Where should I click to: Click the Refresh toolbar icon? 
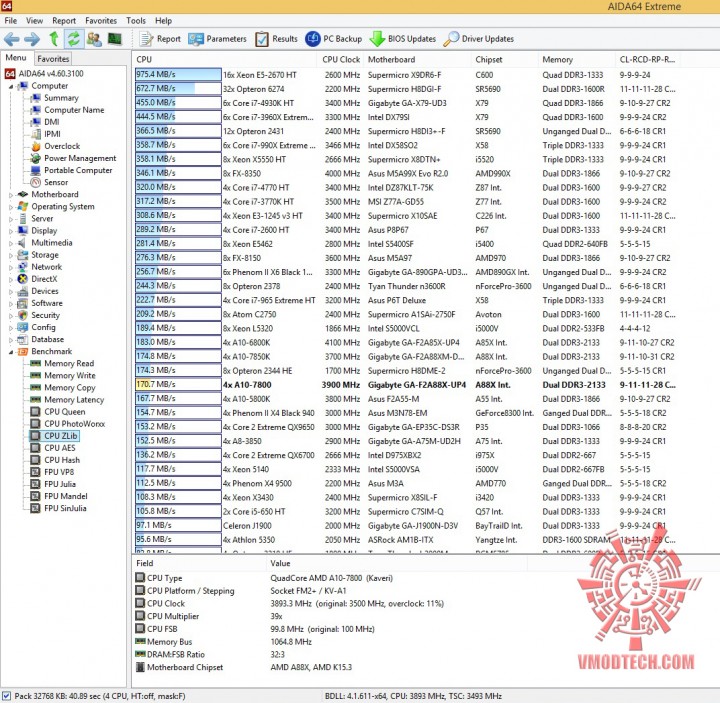point(73,39)
